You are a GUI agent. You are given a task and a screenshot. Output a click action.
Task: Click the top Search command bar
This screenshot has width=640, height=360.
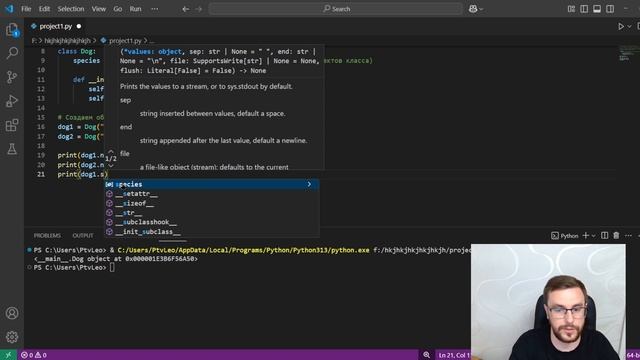tap(336, 9)
